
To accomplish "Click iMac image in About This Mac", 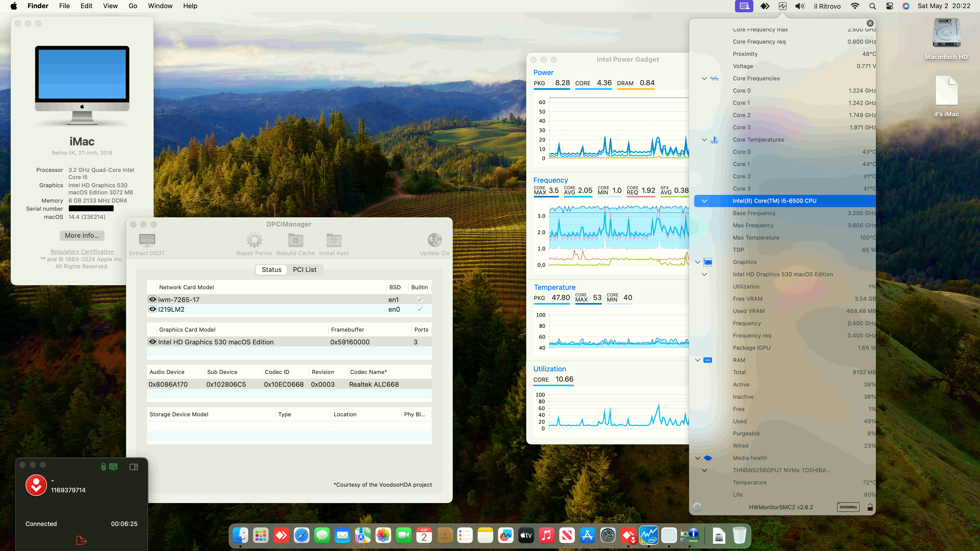I will point(82,85).
